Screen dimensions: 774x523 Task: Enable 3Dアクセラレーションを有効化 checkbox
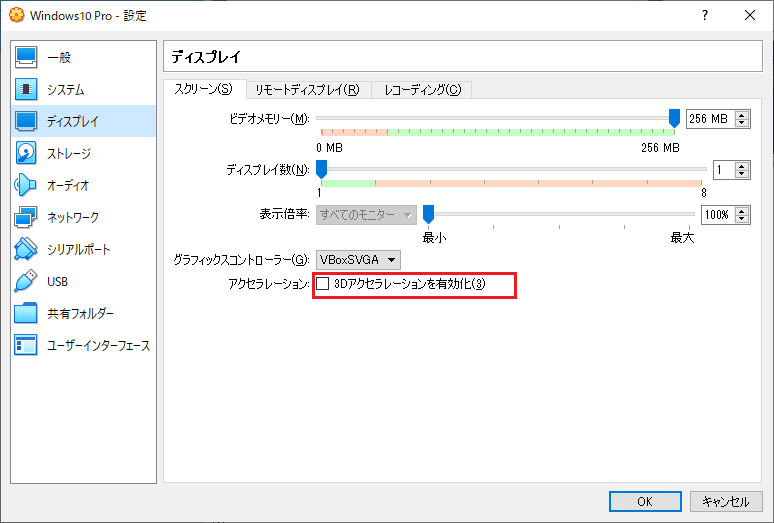coord(322,284)
